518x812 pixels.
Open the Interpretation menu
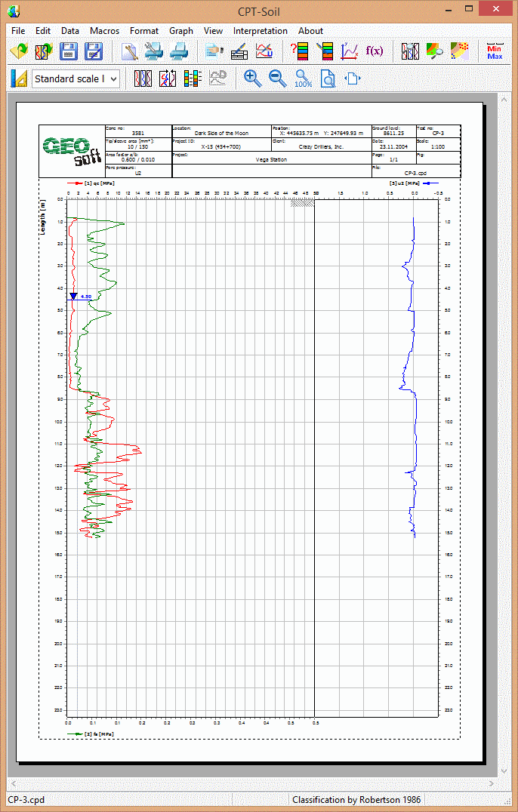tap(260, 31)
